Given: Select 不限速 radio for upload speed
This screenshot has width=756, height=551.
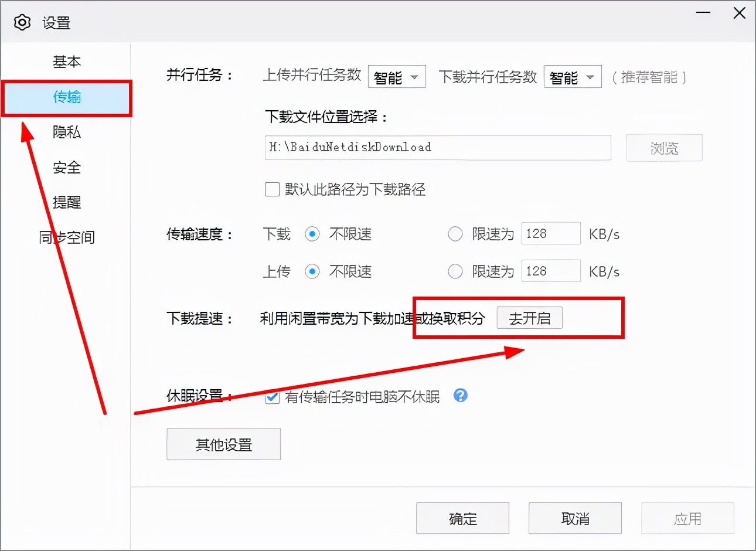Looking at the screenshot, I should [312, 271].
